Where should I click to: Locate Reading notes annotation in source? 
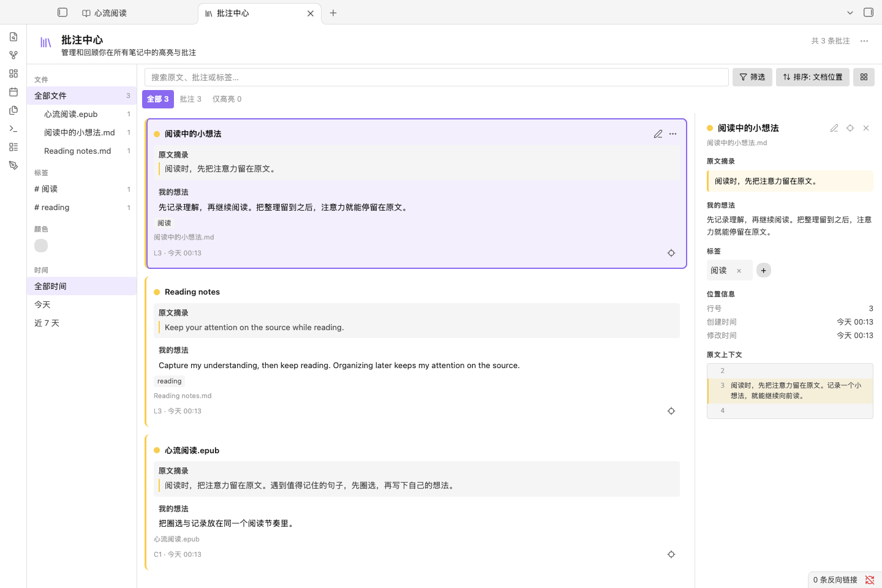click(671, 412)
